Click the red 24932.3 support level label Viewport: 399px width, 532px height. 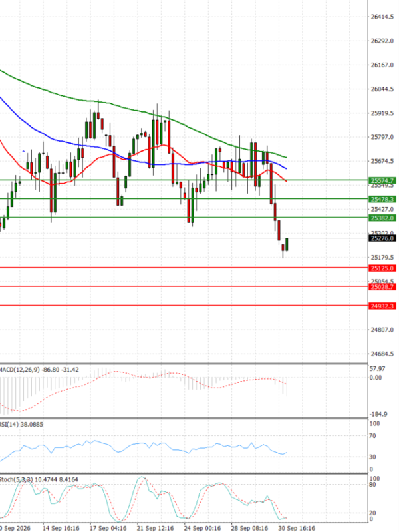[x=382, y=306]
